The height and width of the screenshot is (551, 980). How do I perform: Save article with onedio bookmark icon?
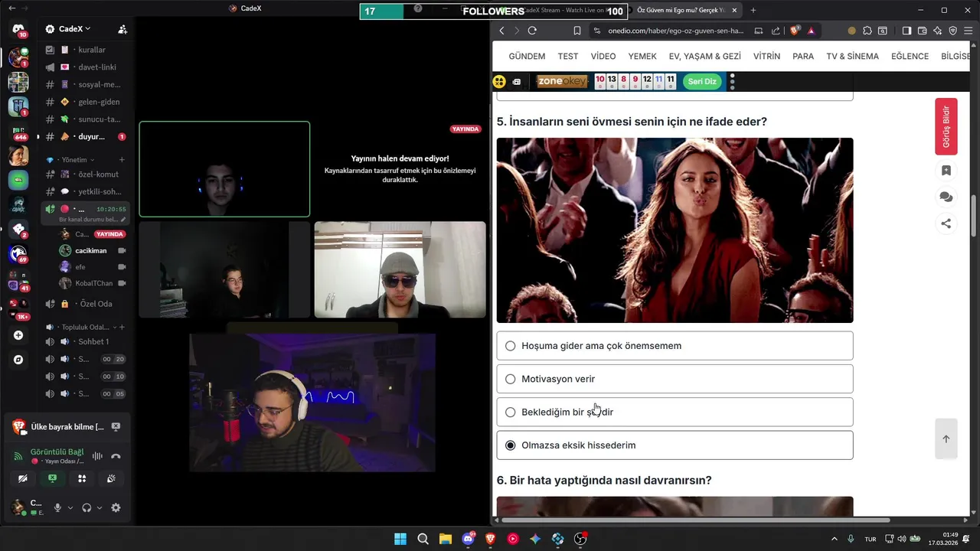pyautogui.click(x=946, y=171)
